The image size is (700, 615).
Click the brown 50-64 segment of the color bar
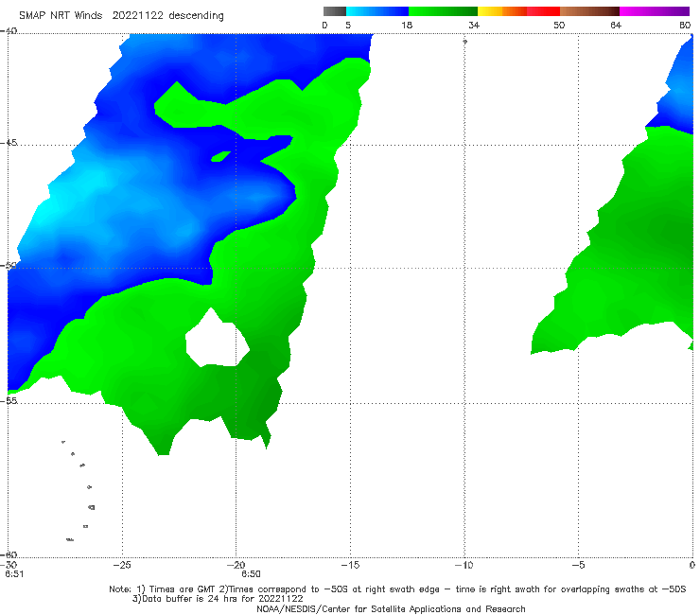tap(589, 11)
